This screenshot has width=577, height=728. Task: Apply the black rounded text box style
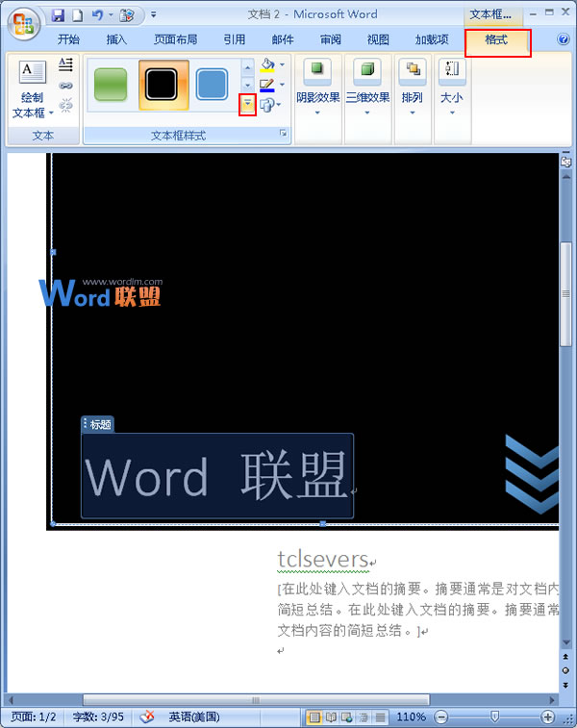pyautogui.click(x=163, y=85)
